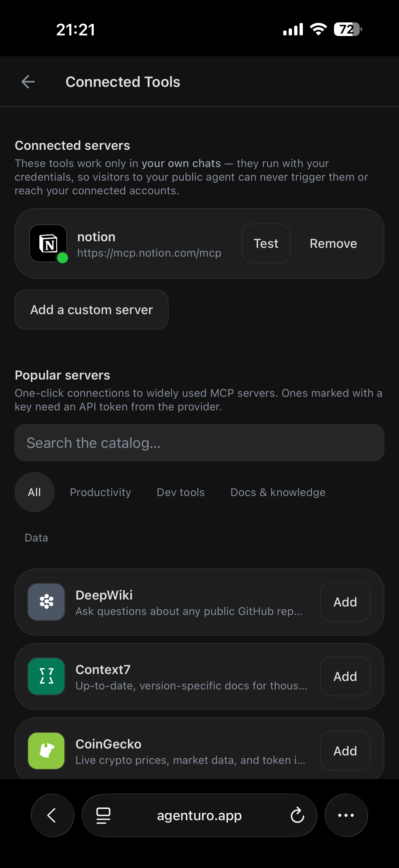The image size is (399, 868).
Task: Tap the Connected servers heading
Action: pos(72,146)
